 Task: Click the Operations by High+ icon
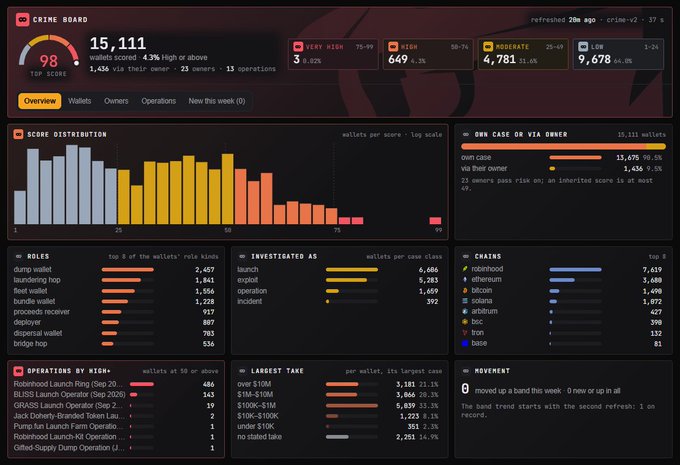point(18,371)
